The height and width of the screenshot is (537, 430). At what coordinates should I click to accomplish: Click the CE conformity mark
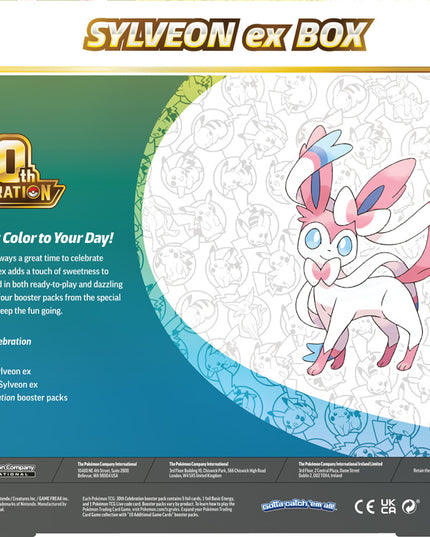point(364,507)
